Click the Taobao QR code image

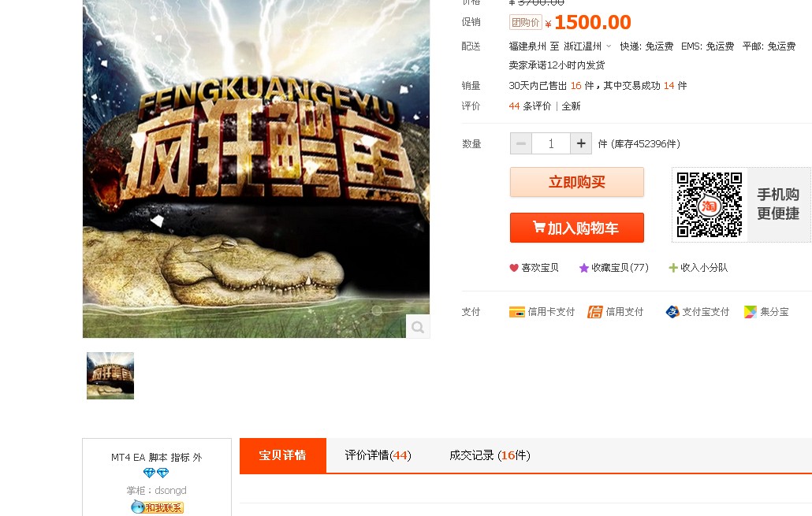710,205
